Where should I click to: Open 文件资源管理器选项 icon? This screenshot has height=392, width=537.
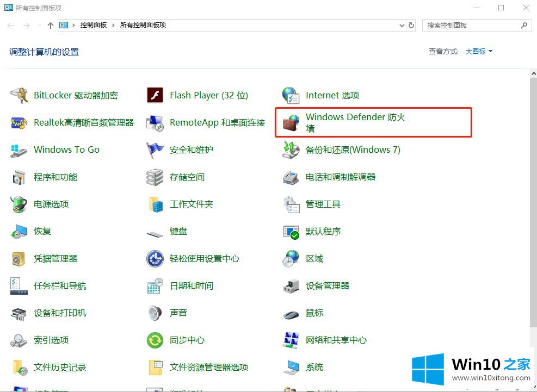coord(156,368)
